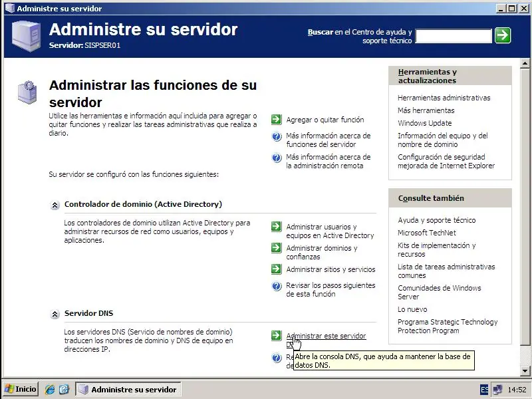The height and width of the screenshot is (399, 532).
Task: Click the help icon below the DNS arrow
Action: 277,358
